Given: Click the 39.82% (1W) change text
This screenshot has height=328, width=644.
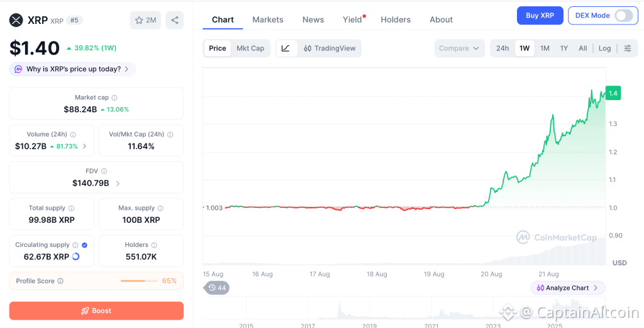Looking at the screenshot, I should click(x=96, y=48).
